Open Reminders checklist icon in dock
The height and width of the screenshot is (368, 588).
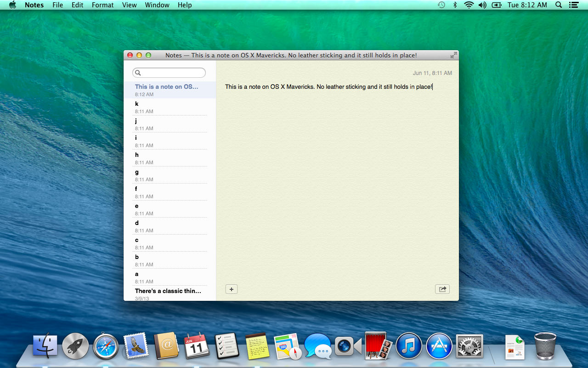[227, 346]
